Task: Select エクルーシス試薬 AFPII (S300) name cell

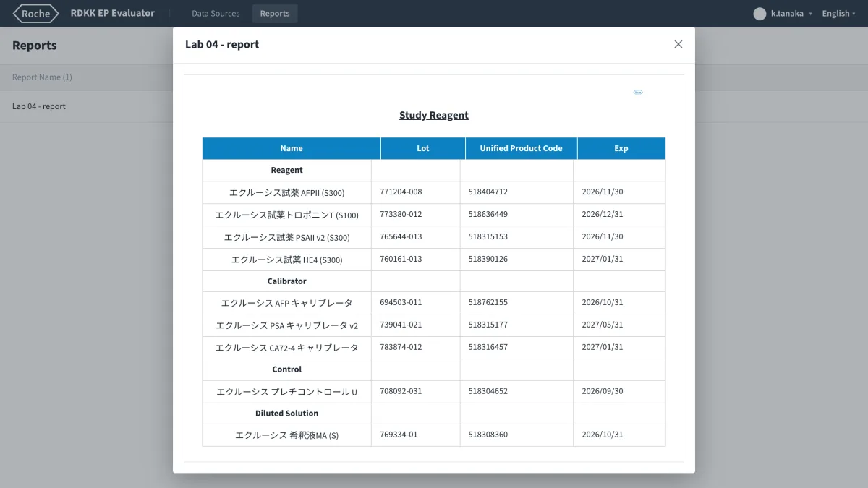Action: pos(287,192)
